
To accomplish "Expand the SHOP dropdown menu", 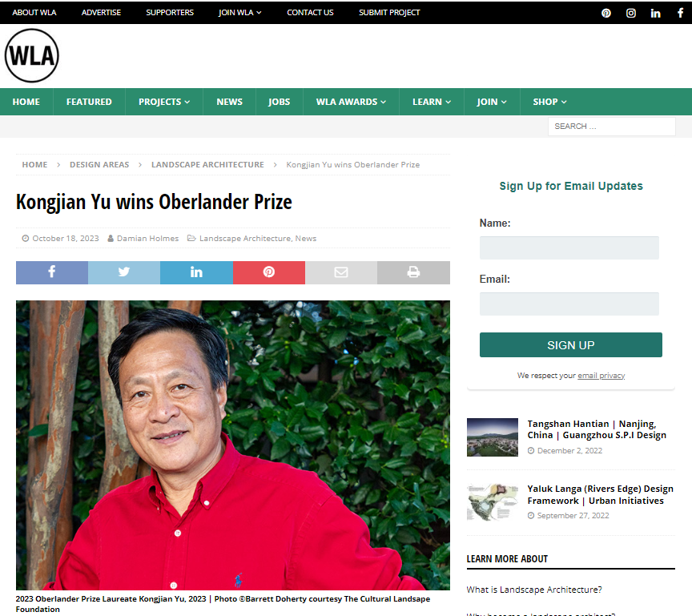I will click(x=549, y=102).
